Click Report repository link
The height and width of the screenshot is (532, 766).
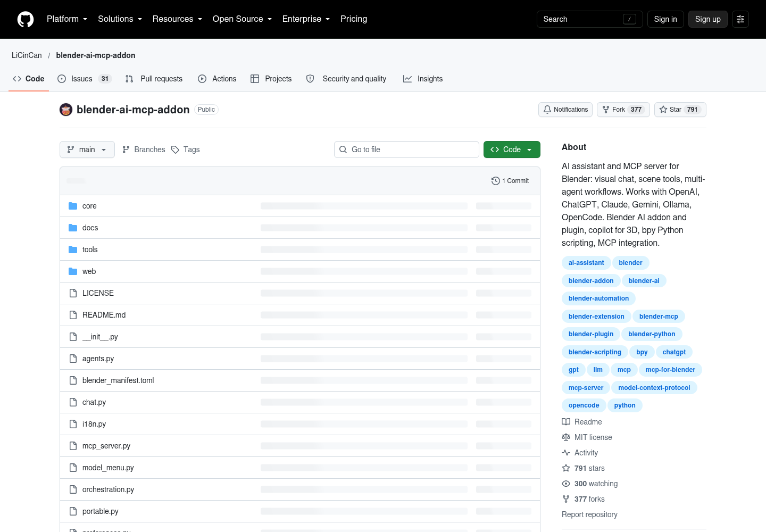pyautogui.click(x=589, y=514)
